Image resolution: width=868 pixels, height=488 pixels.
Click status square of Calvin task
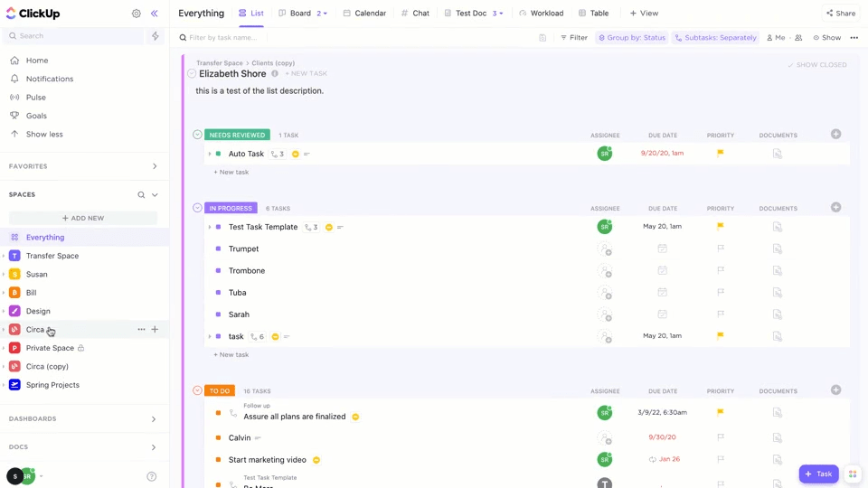218,437
